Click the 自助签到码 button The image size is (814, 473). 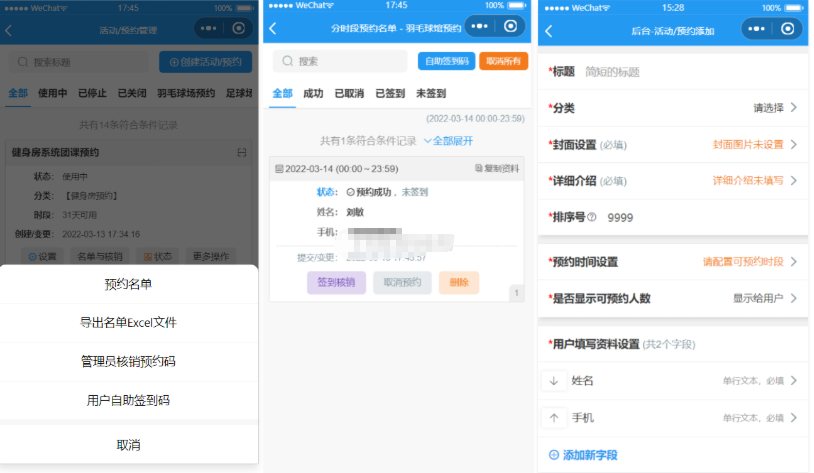tap(446, 61)
